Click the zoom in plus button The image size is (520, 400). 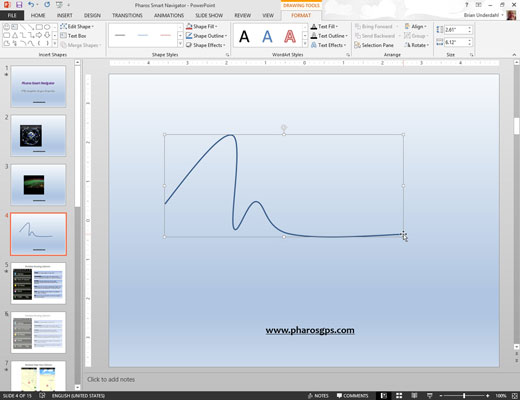[x=487, y=396]
